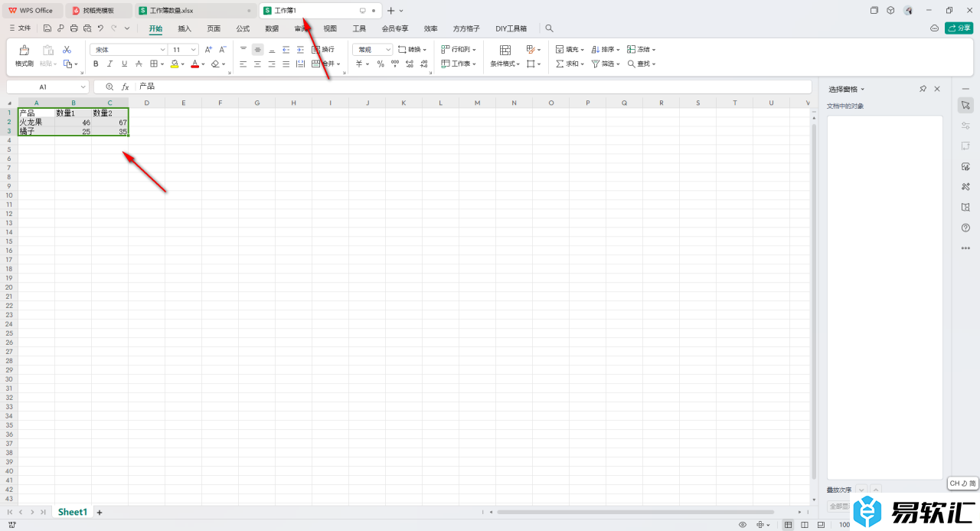Align text to the left
This screenshot has width=980, height=531.
coord(243,64)
